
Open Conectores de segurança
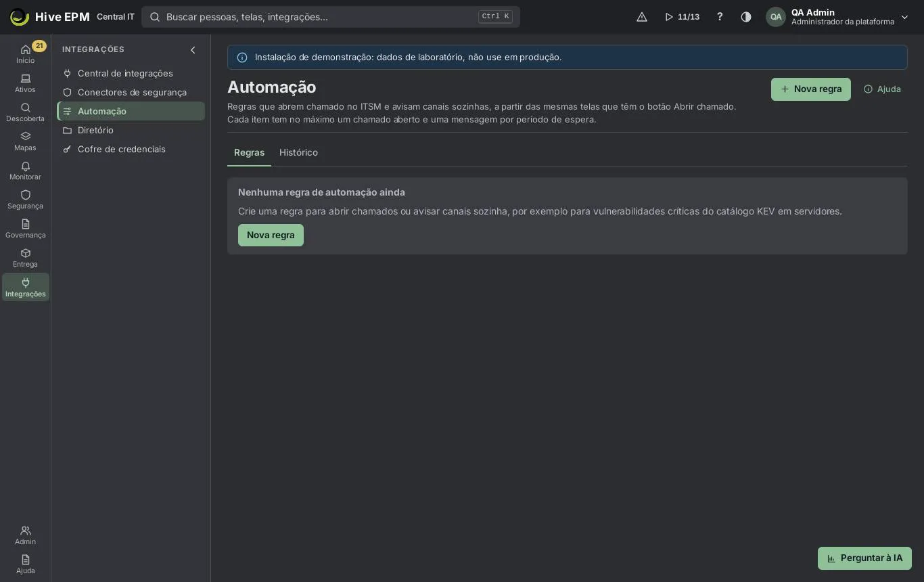tap(131, 92)
